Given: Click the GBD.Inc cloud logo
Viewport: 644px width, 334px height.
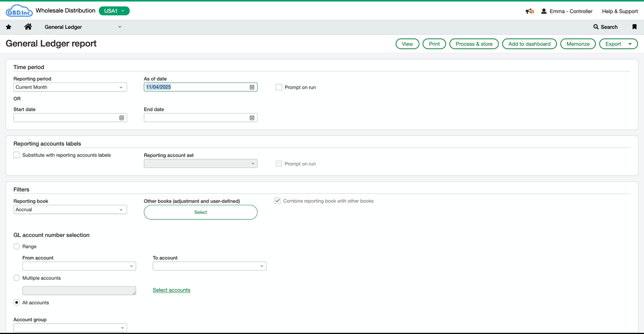Looking at the screenshot, I should [x=19, y=11].
